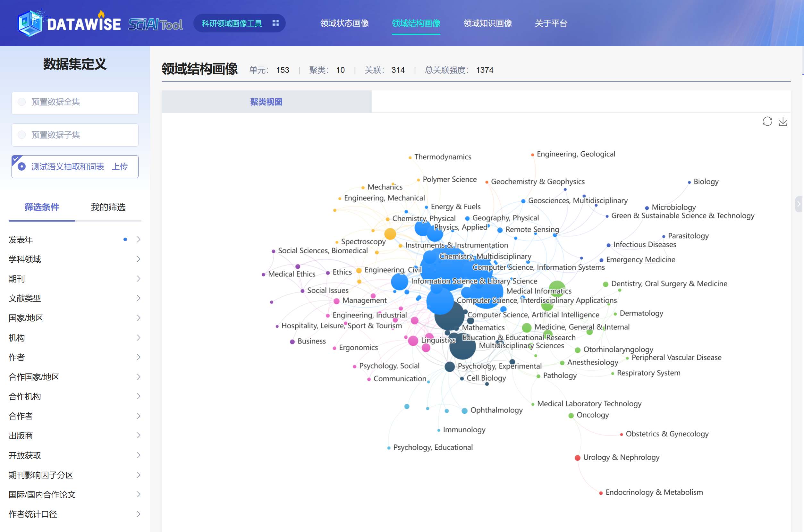Click the Ophthalmology cluster node
The image size is (804, 532).
pyautogui.click(x=464, y=411)
